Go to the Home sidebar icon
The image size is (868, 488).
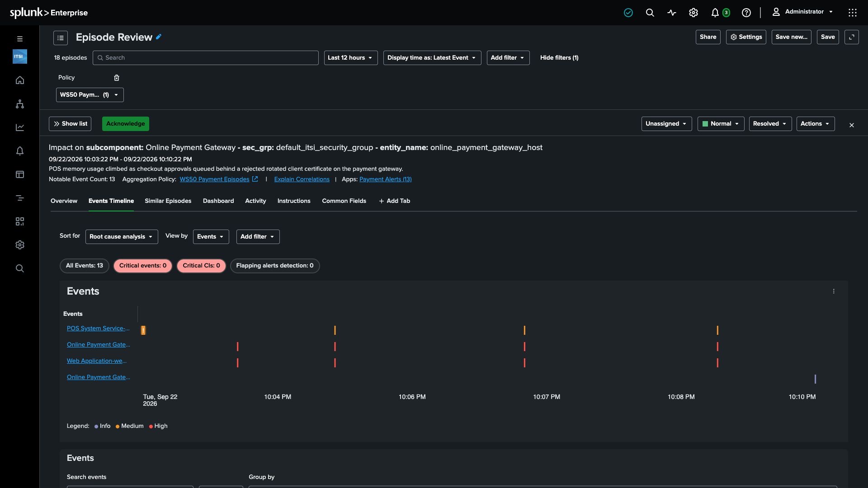(20, 80)
